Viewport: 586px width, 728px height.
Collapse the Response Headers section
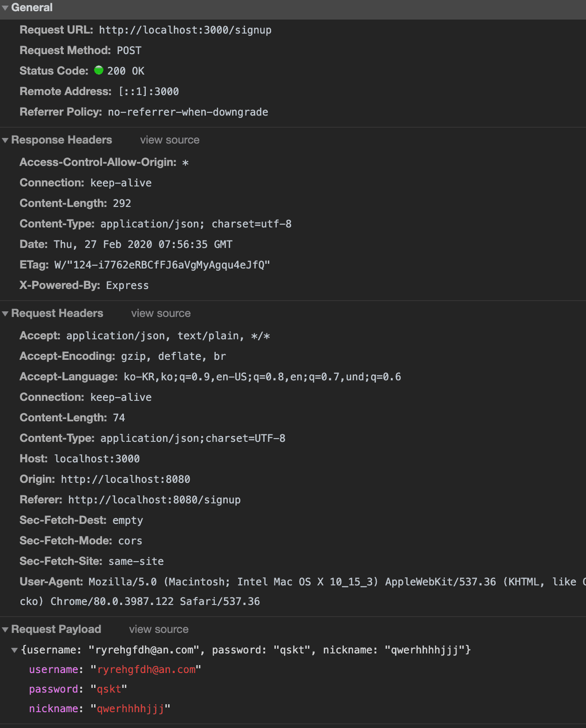coord(5,140)
